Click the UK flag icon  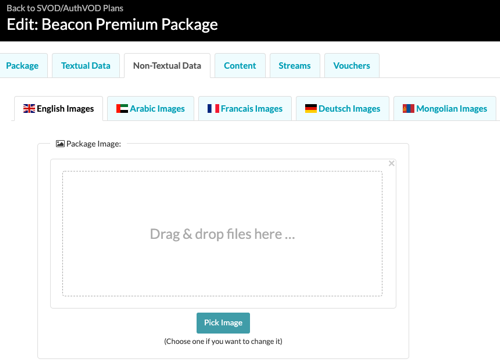pos(29,109)
